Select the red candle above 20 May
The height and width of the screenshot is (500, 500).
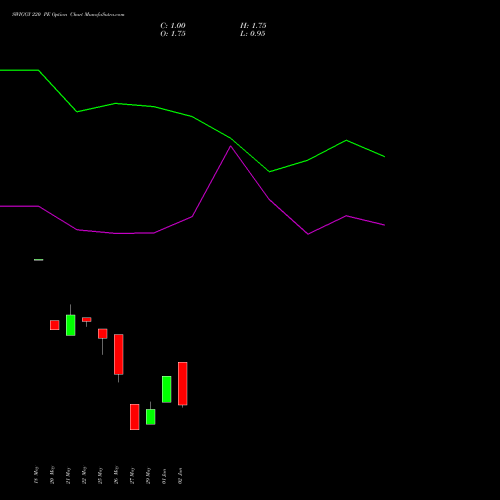click(x=55, y=325)
